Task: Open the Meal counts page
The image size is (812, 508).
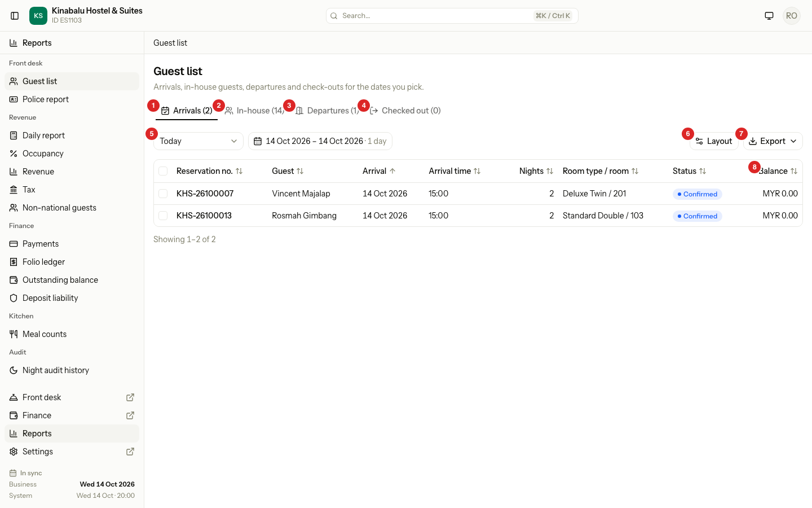Action: click(x=72, y=334)
